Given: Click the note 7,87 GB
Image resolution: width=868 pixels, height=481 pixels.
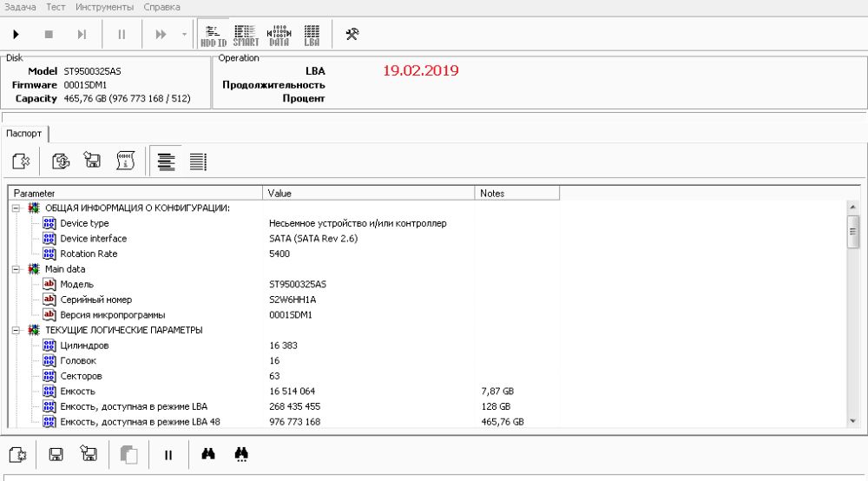Looking at the screenshot, I should pyautogui.click(x=497, y=392).
